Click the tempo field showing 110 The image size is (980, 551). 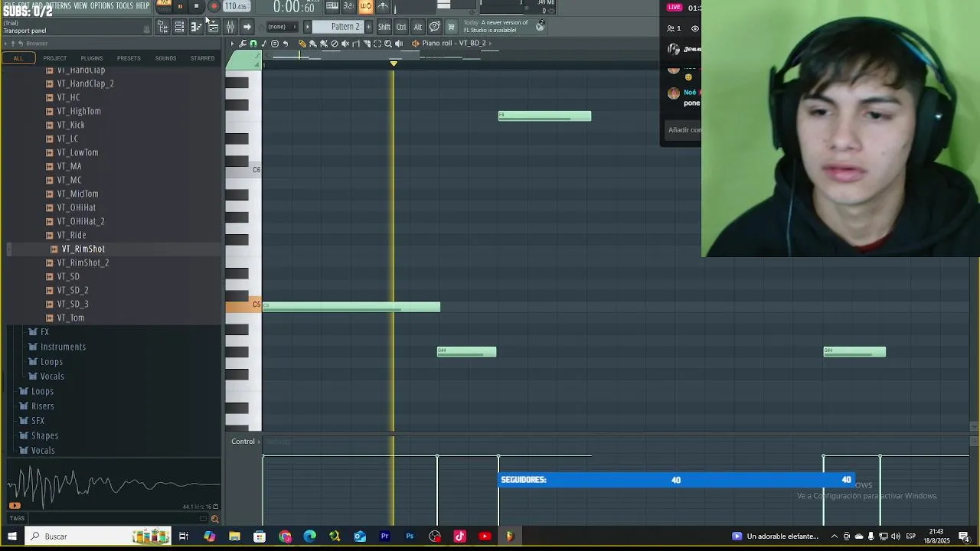236,6
